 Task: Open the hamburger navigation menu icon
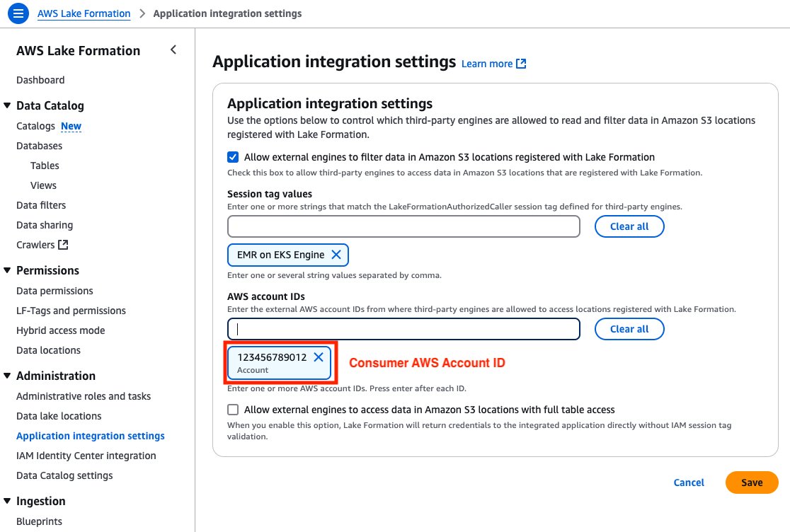(18, 13)
